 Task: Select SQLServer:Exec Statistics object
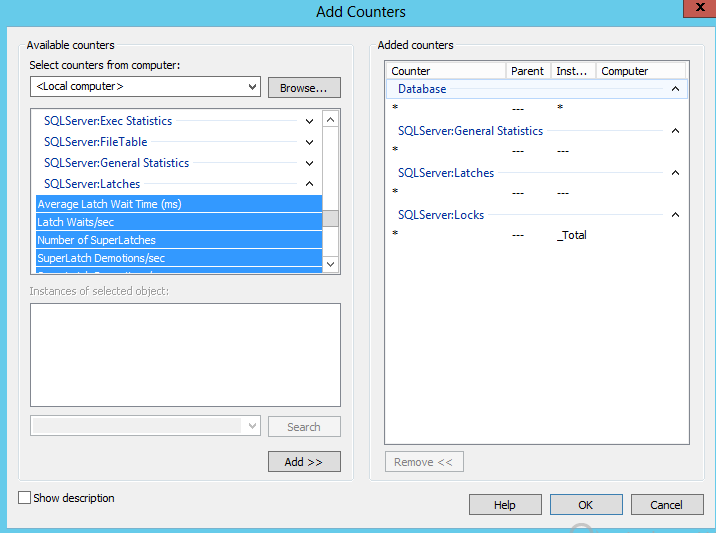(x=108, y=121)
